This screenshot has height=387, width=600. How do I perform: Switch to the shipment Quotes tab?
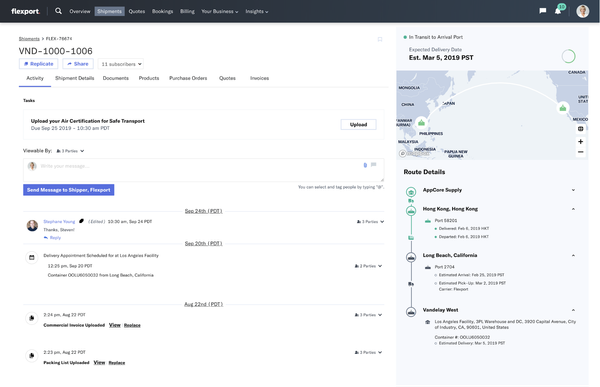pyautogui.click(x=227, y=78)
